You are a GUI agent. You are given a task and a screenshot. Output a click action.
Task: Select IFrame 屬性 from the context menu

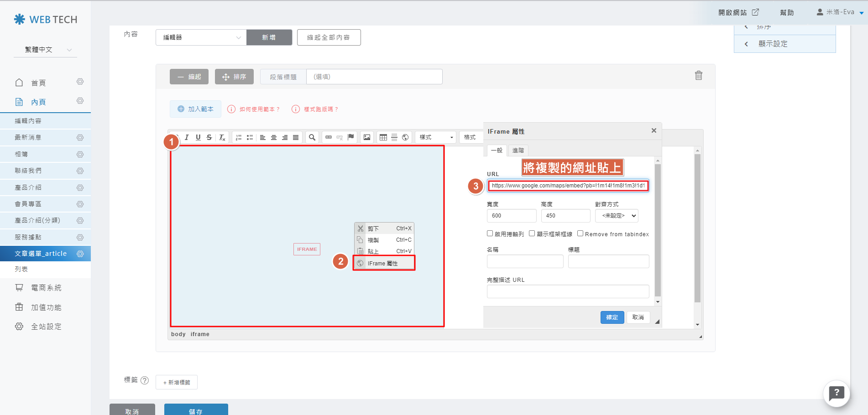click(x=383, y=263)
